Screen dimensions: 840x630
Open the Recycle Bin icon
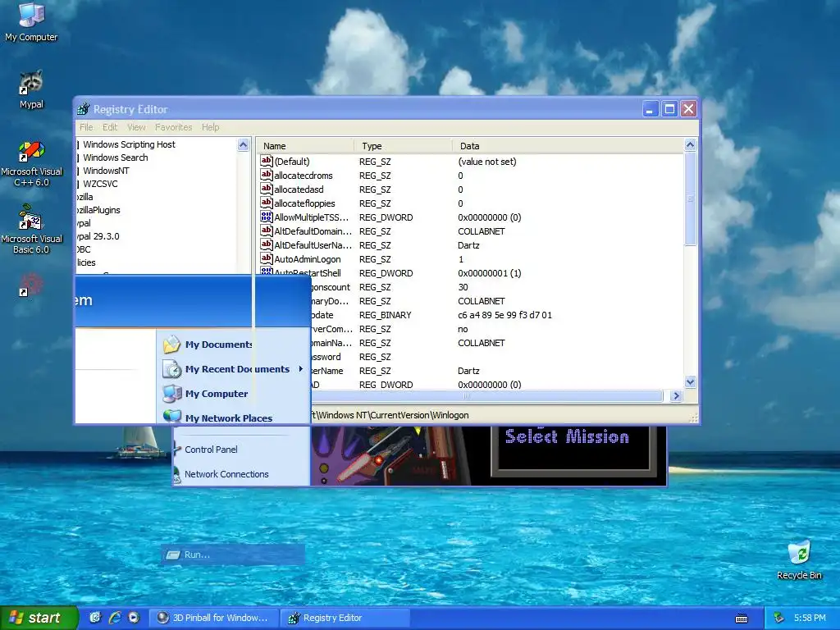tap(799, 560)
